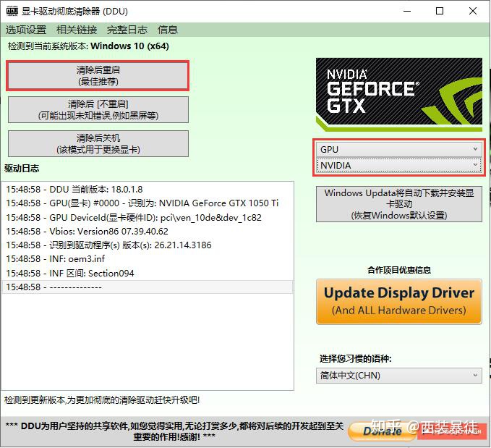Close the DDU window

pos(473,12)
